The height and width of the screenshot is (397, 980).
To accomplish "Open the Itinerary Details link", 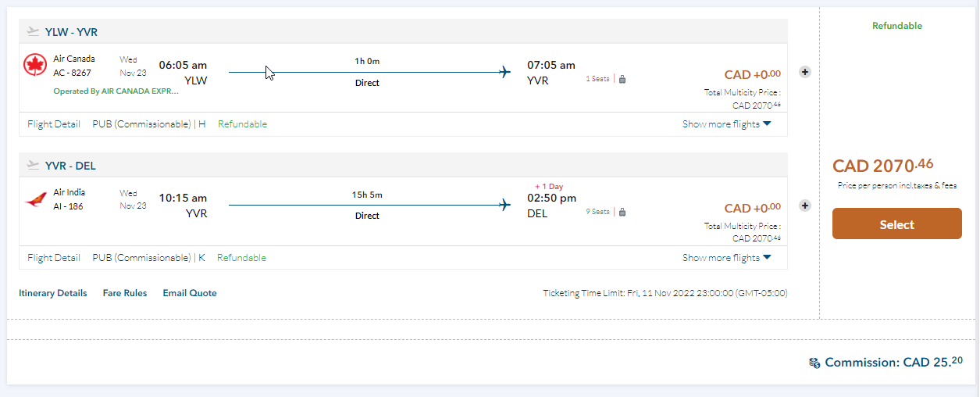I will [x=53, y=294].
